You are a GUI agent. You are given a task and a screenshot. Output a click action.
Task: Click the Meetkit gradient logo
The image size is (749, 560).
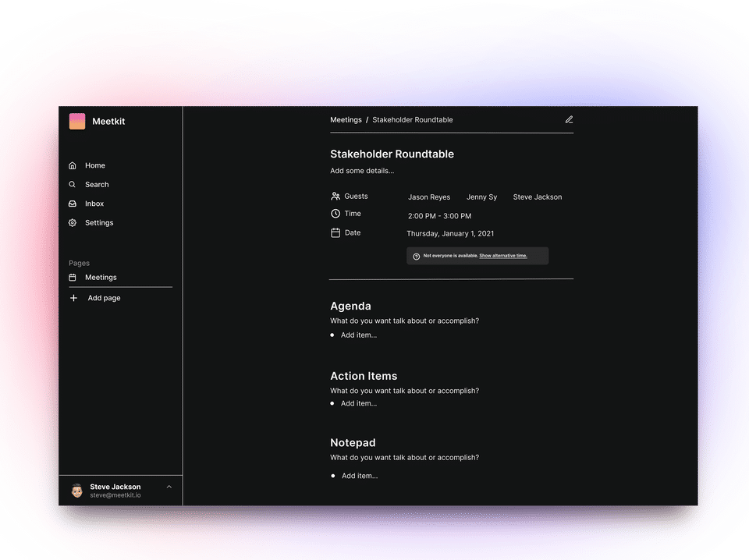pyautogui.click(x=77, y=121)
